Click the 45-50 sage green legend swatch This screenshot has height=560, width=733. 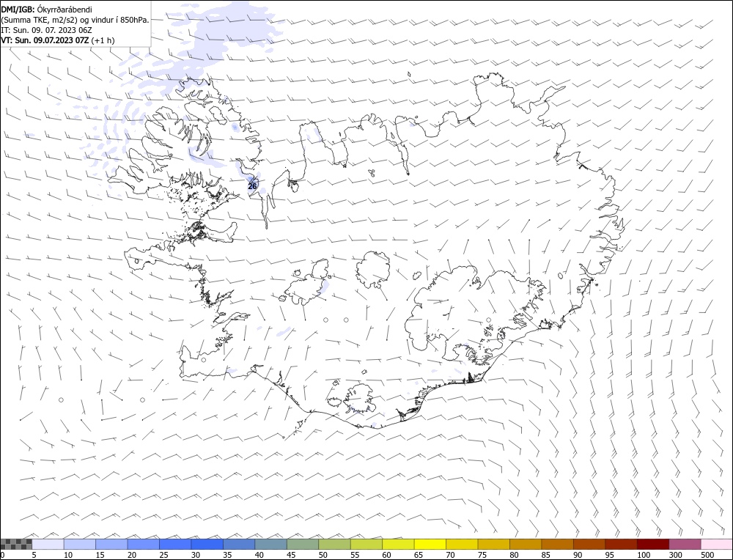tap(303, 544)
